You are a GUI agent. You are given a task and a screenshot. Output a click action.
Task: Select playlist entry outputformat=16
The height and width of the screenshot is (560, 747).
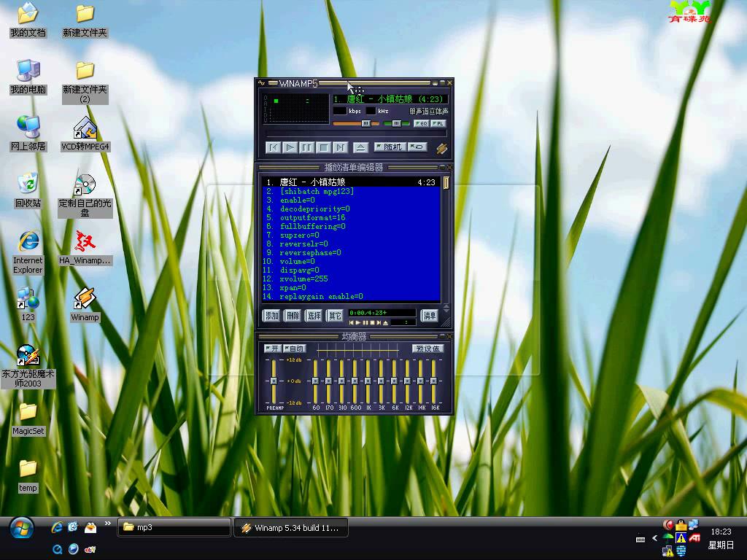click(351, 217)
